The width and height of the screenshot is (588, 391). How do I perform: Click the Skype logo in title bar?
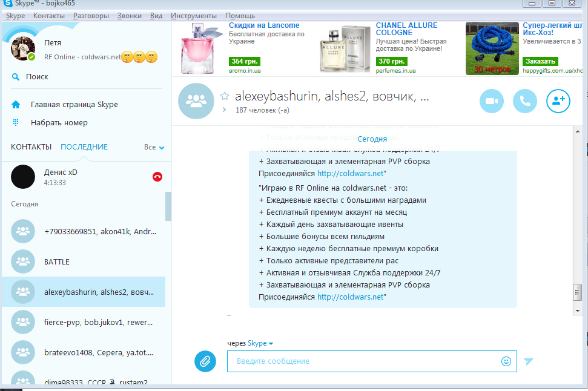point(7,4)
